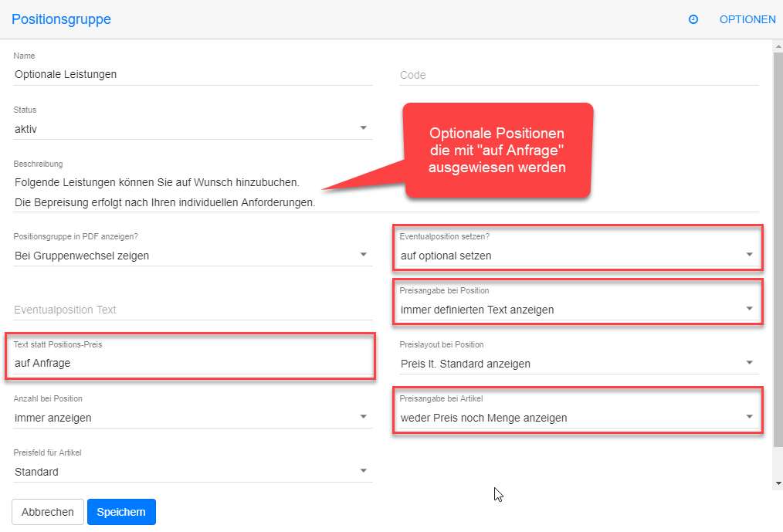The height and width of the screenshot is (532, 783).
Task: Open the Status dropdown showing aktiv
Action: [193, 129]
